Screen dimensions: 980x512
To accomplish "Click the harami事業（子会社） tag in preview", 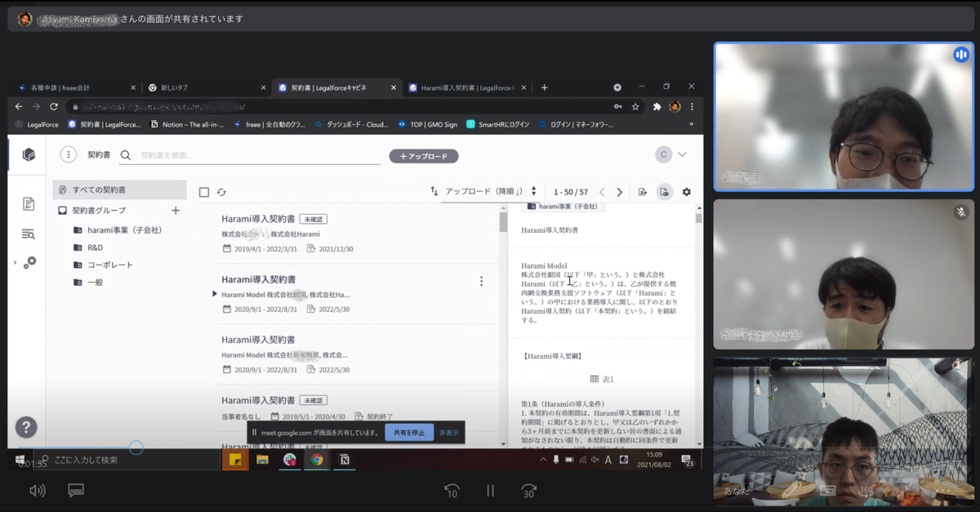I will coord(563,207).
